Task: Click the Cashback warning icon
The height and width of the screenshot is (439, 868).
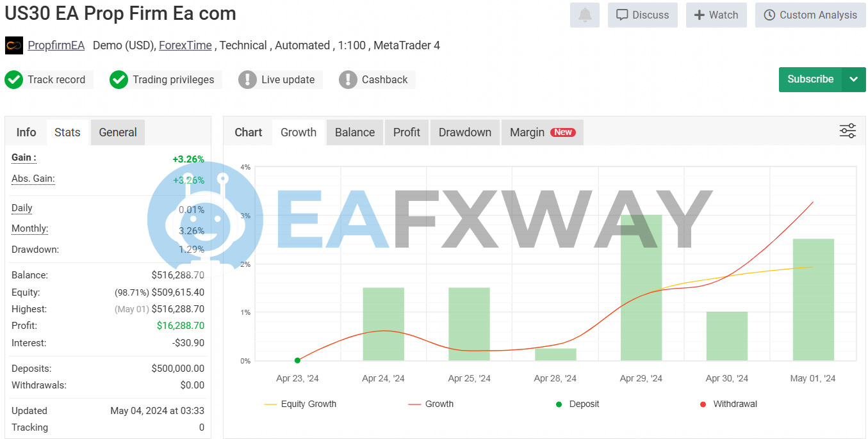Action: pos(348,80)
